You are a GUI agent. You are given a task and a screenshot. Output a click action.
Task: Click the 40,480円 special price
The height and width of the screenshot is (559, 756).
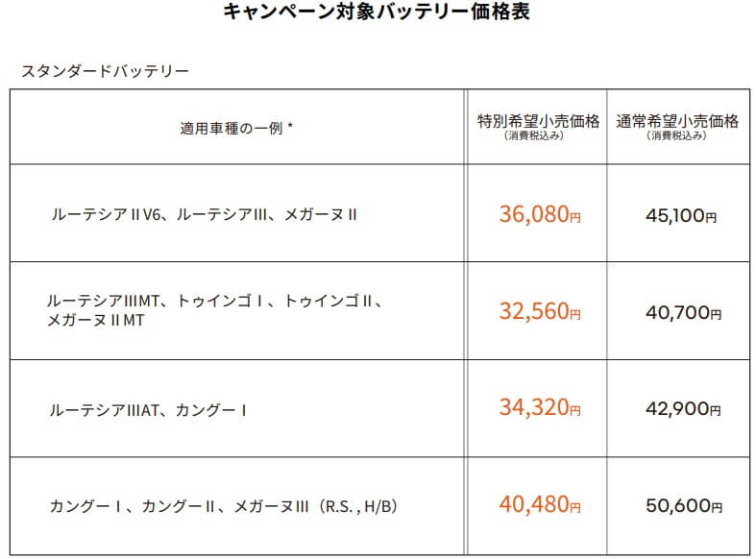tap(540, 504)
